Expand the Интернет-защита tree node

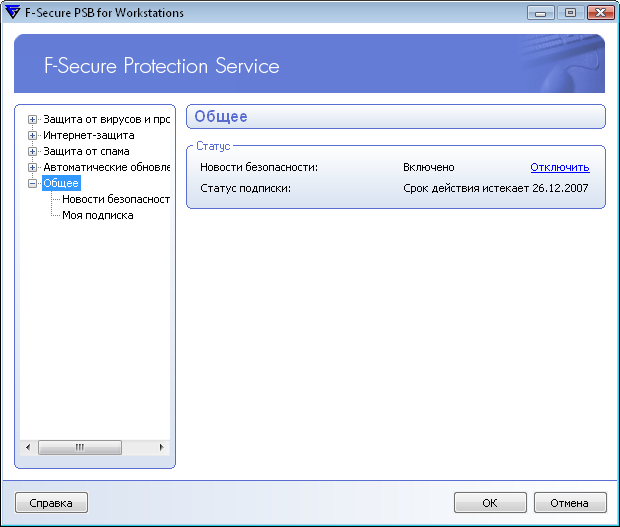coord(32,136)
